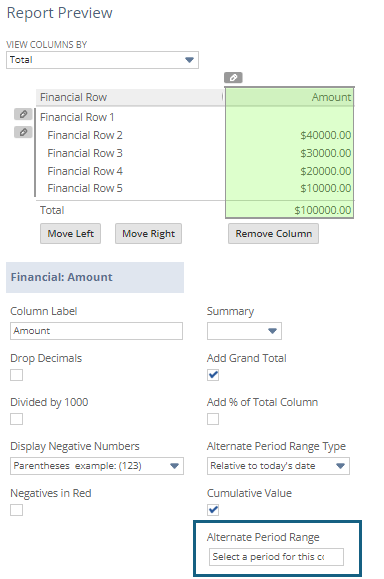Open the Summary dropdown
This screenshot has width=384, height=579.
click(x=244, y=331)
